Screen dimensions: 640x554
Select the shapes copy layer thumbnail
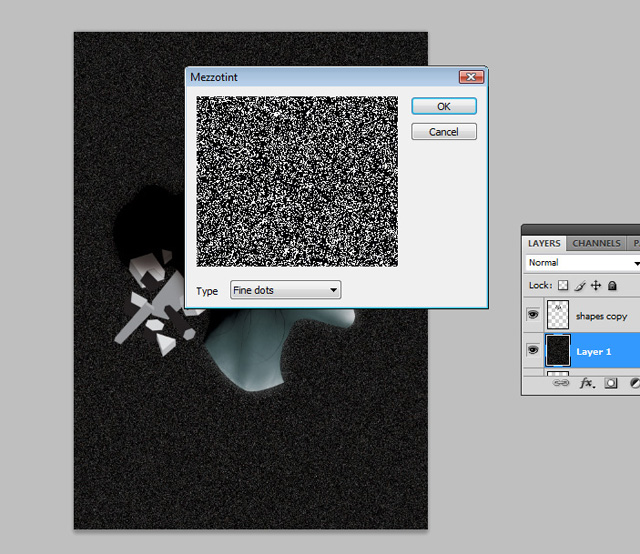point(558,316)
